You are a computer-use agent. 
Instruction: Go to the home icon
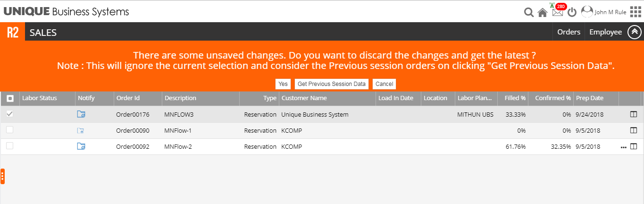[x=543, y=13]
